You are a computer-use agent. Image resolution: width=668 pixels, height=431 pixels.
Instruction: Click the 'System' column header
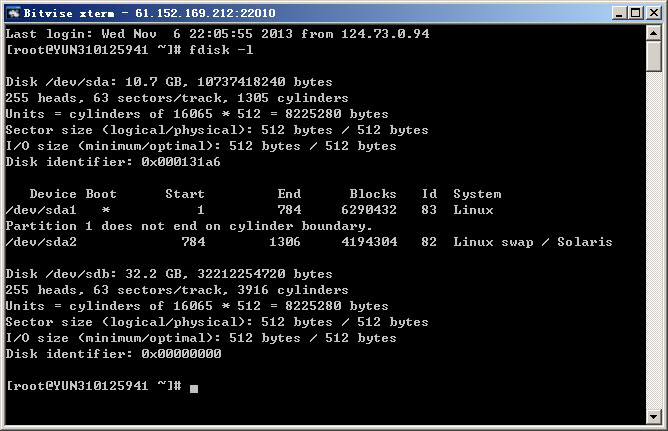click(477, 194)
